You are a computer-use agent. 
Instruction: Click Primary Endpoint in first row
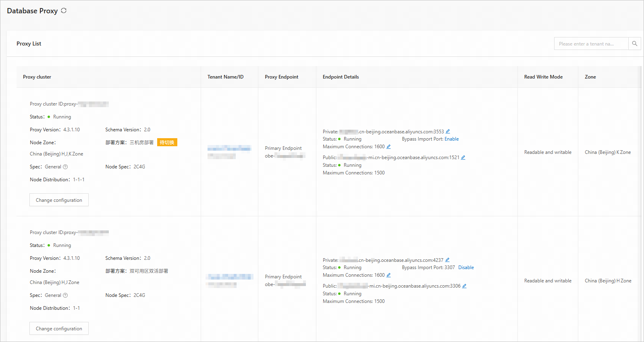pos(283,148)
